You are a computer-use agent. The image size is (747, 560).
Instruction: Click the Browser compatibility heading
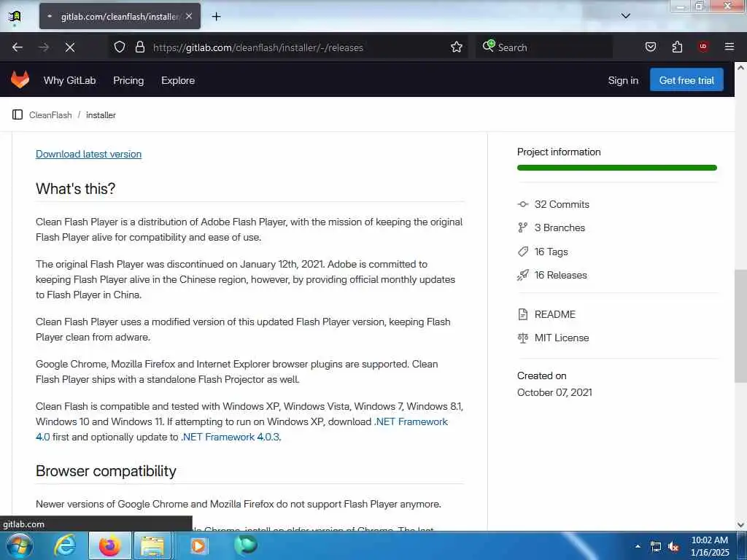106,470
